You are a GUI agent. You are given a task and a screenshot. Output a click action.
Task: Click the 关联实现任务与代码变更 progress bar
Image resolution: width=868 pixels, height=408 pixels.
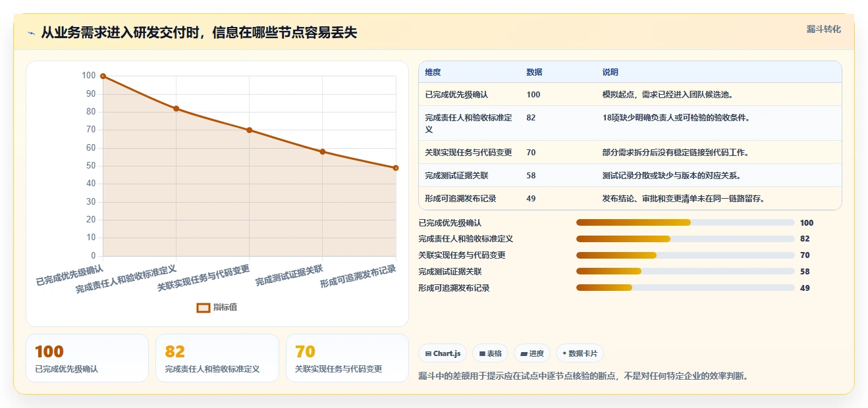click(x=685, y=255)
